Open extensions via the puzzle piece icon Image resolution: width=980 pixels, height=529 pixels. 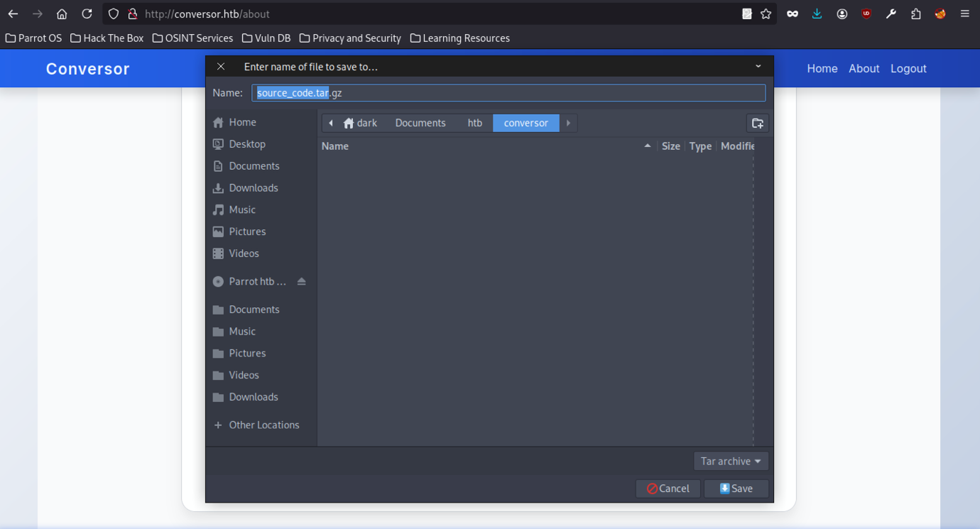point(915,13)
